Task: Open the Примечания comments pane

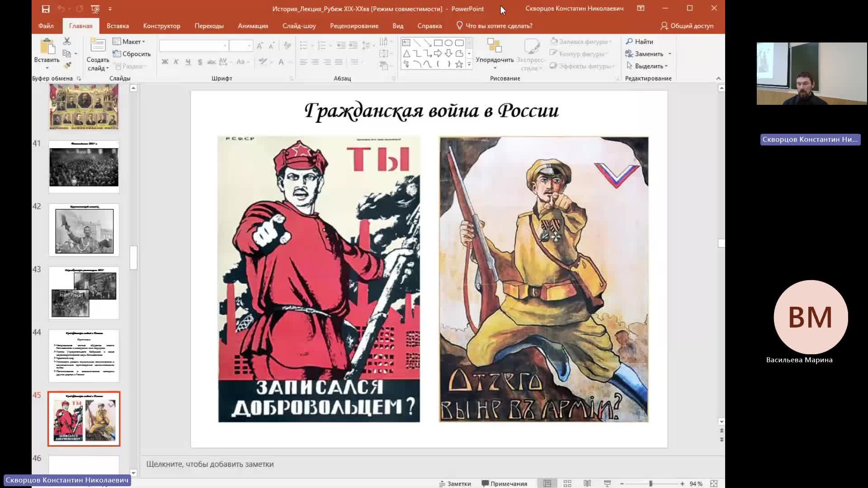Action: (504, 483)
